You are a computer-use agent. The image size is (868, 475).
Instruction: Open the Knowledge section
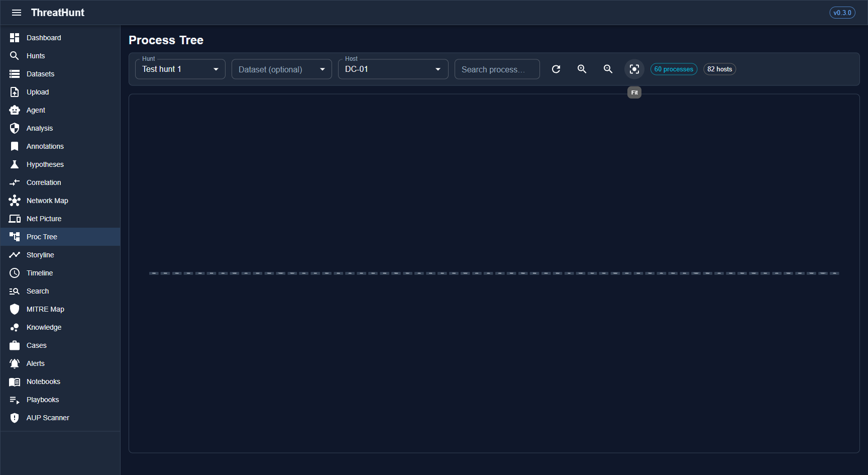tap(60, 327)
